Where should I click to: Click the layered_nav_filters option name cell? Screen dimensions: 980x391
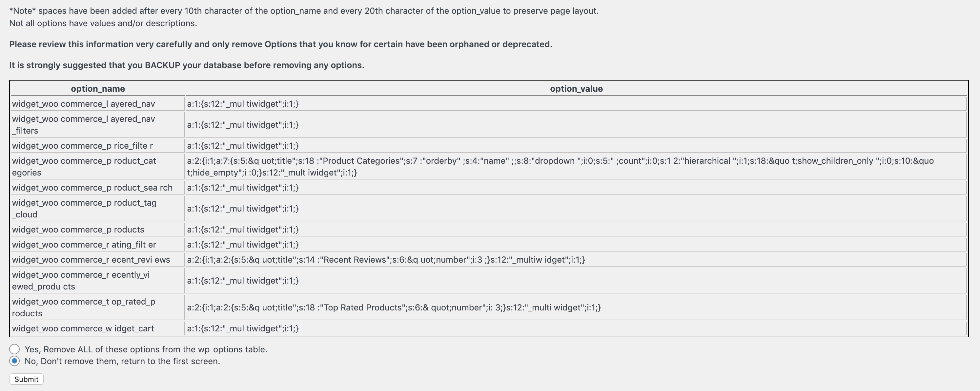point(84,125)
